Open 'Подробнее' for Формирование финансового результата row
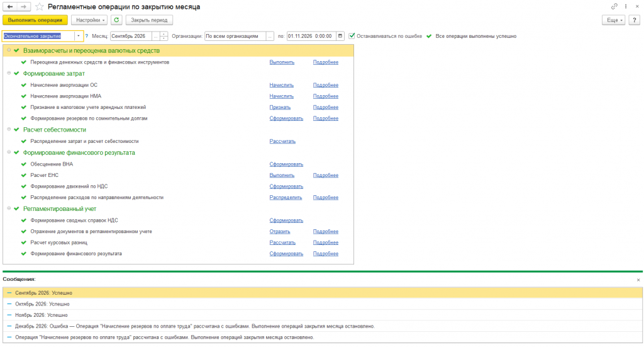644x347 pixels. [x=326, y=254]
